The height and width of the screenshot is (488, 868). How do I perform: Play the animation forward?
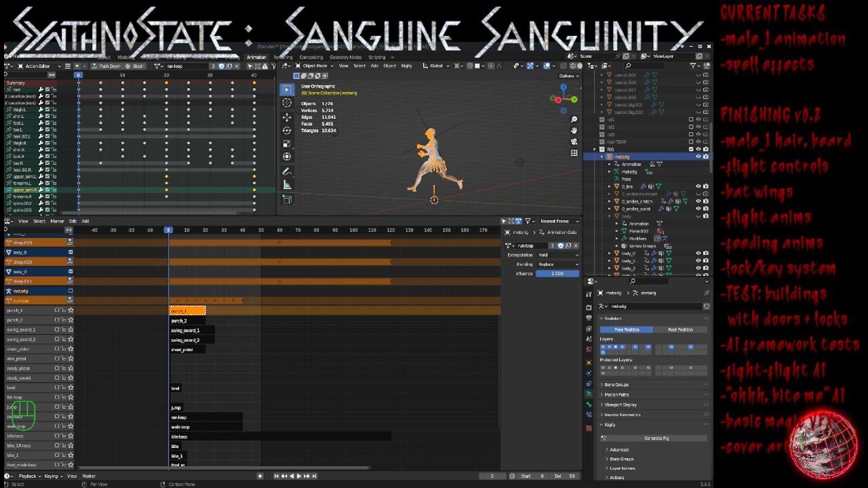(x=299, y=476)
